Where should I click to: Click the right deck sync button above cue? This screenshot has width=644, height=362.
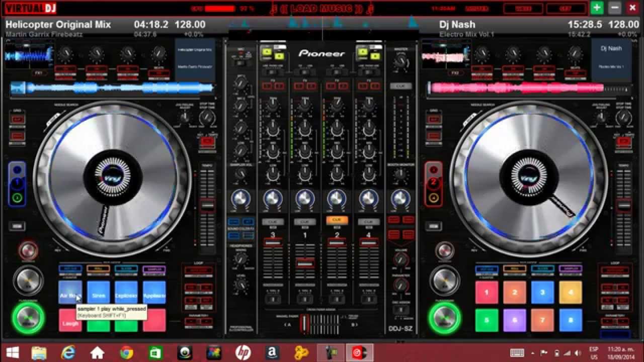pyautogui.click(x=445, y=250)
